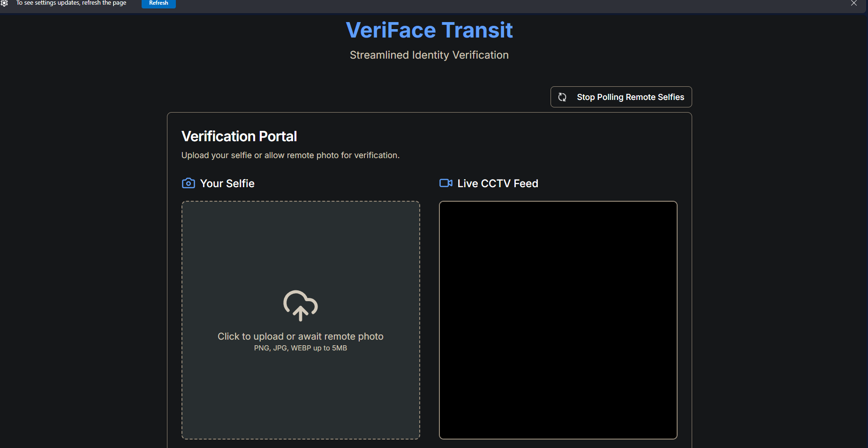
Task: Click the selfie upload dropzone
Action: coord(300,320)
